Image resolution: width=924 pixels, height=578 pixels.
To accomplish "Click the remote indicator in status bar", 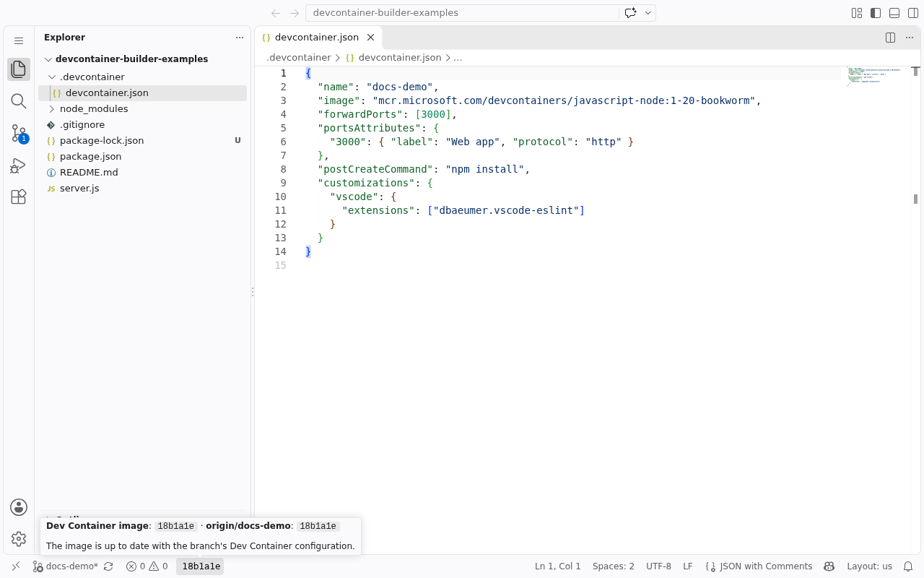I will coord(16,566).
